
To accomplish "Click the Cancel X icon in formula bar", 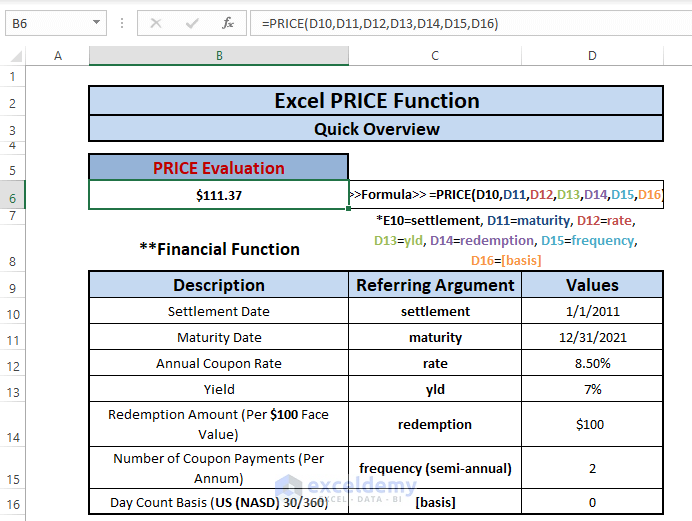I will pyautogui.click(x=156, y=23).
